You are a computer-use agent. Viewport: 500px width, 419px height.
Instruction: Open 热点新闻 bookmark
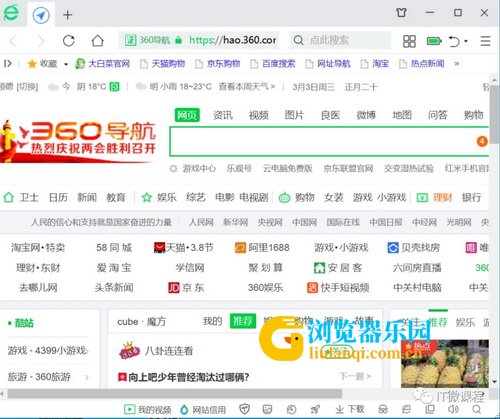[422, 64]
